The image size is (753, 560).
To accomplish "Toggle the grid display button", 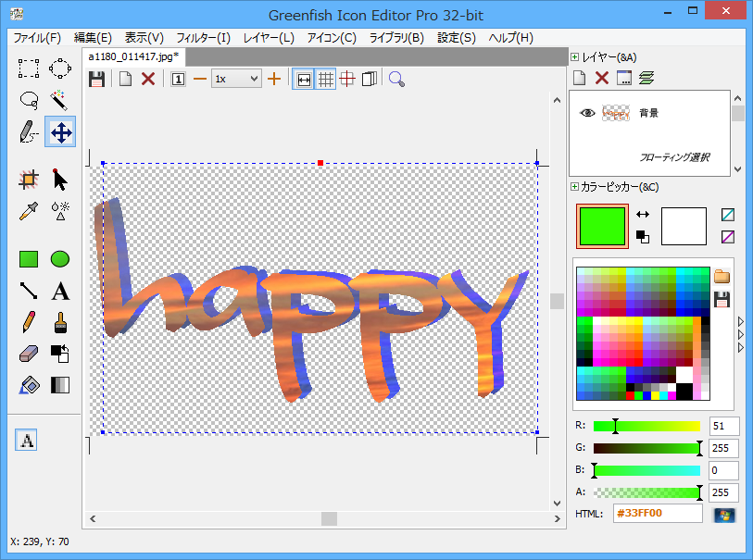I will coord(326,80).
